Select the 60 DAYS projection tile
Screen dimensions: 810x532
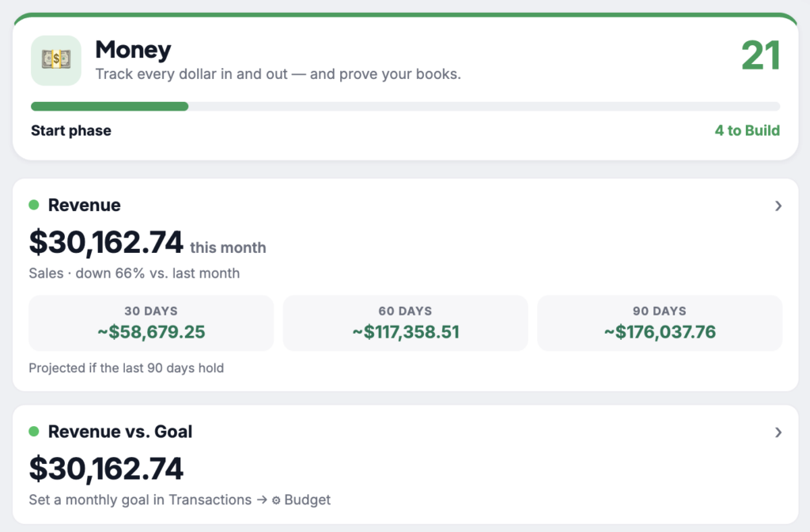click(x=406, y=323)
